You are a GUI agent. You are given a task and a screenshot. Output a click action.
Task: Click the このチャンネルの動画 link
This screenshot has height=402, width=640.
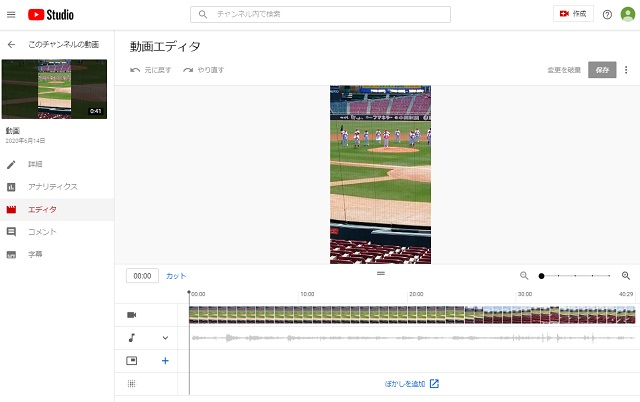pos(64,44)
